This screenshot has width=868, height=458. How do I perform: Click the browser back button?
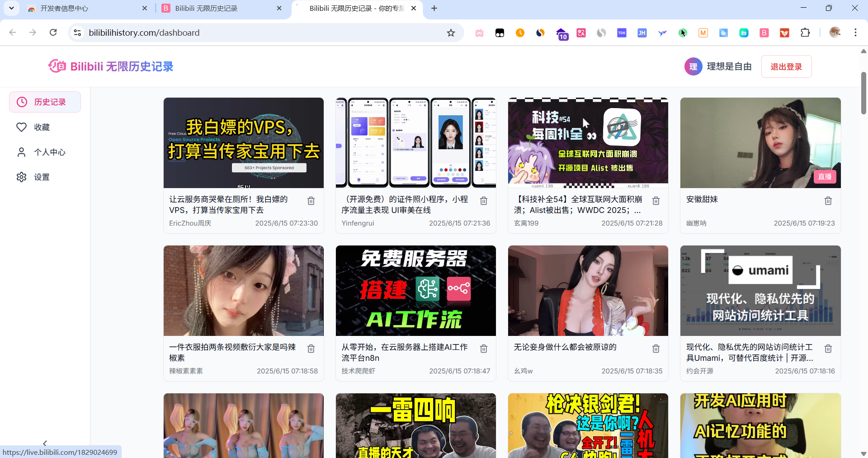click(13, 33)
